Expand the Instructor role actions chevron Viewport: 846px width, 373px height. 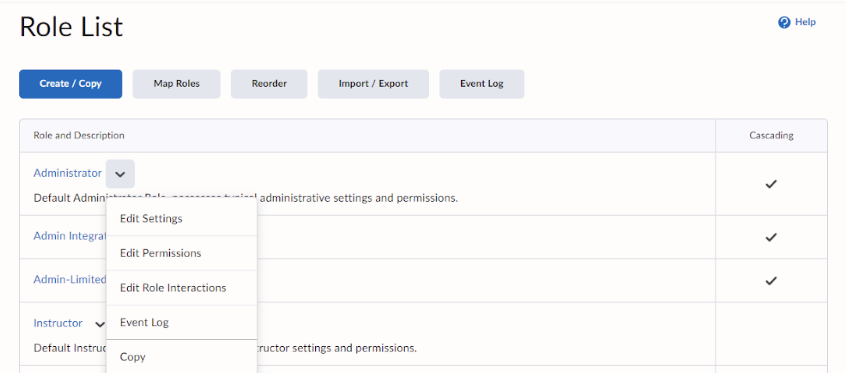(x=100, y=324)
